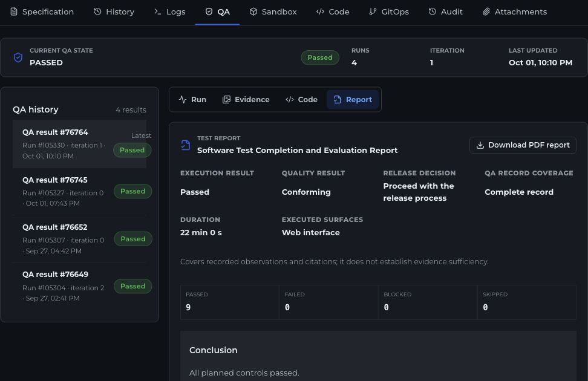The width and height of the screenshot is (588, 381).
Task: Click the 'Latest' label on result #76764
Action: coord(141,135)
